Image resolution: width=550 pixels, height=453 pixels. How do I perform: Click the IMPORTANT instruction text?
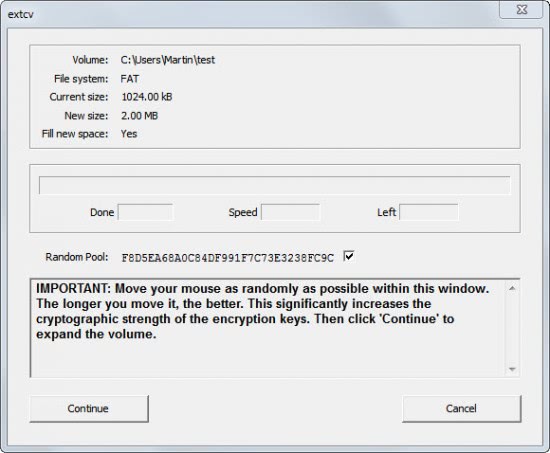pyautogui.click(x=263, y=311)
